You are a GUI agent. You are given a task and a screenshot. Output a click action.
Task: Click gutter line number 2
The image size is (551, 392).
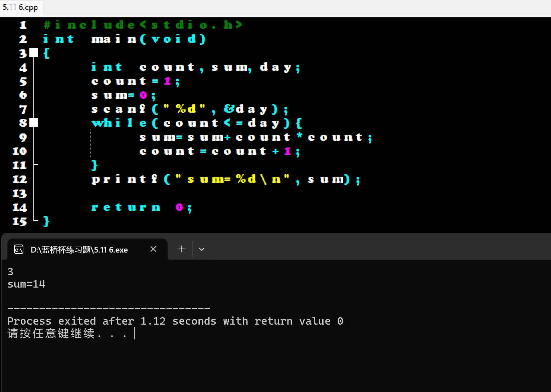tap(23, 39)
